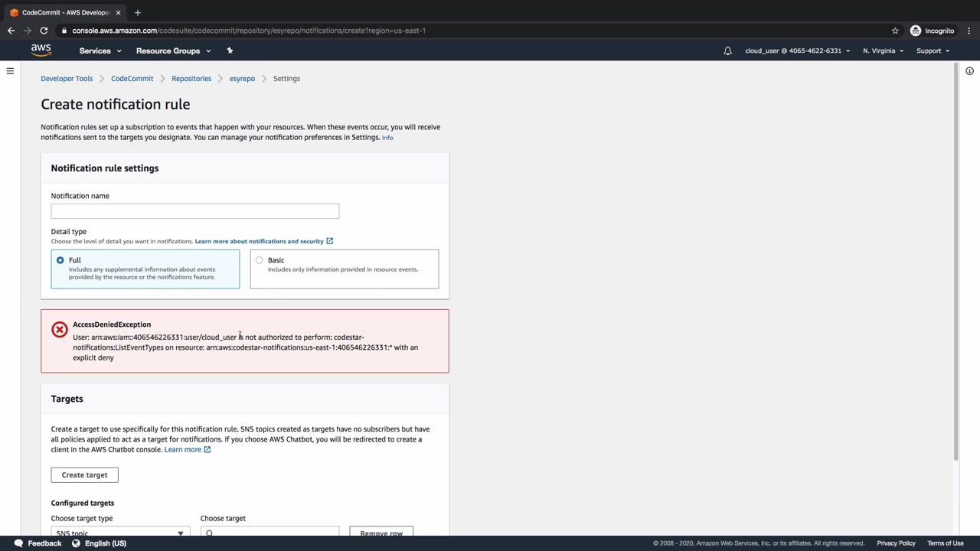The width and height of the screenshot is (980, 551).
Task: Open Learn more about notifications and security
Action: 259,241
